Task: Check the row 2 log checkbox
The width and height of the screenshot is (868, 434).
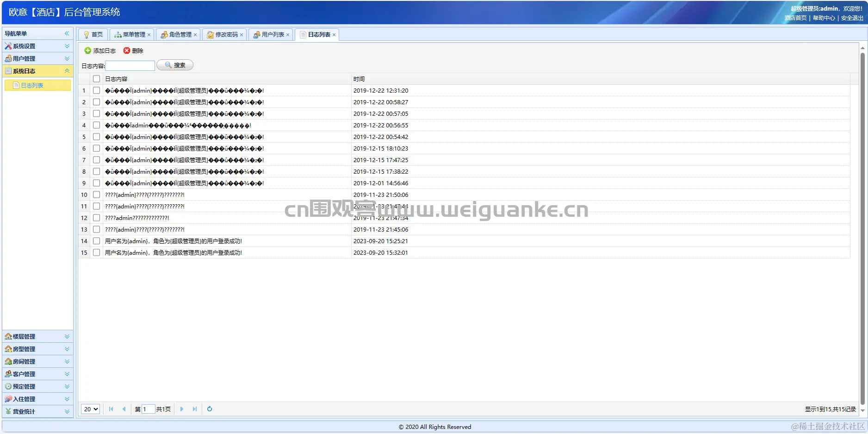Action: click(x=96, y=102)
